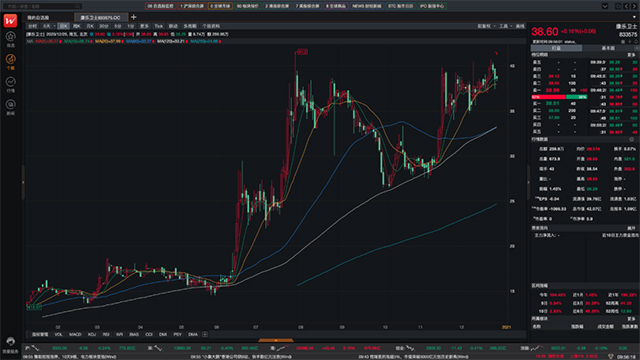Open the service helper icon at sidebar bottom
640x360 pixels.
(11, 341)
